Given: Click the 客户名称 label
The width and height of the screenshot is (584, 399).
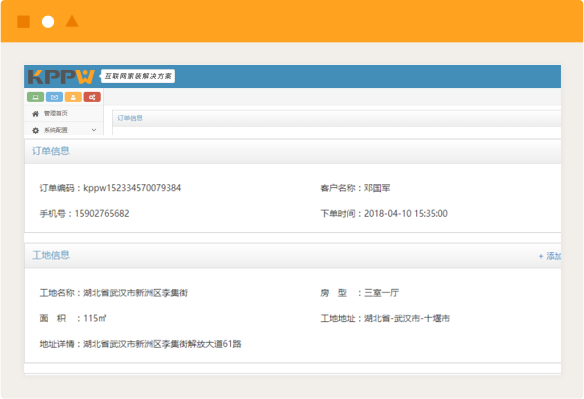Looking at the screenshot, I should (x=338, y=188).
